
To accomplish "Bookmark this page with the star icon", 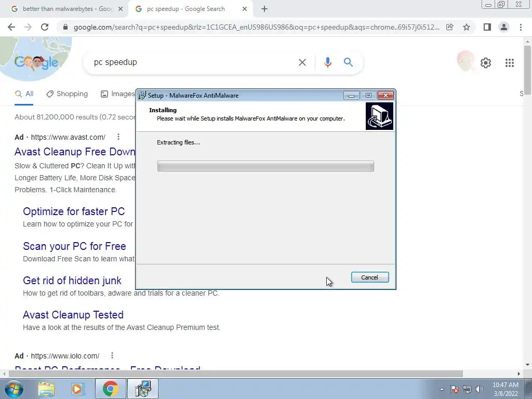I will tap(467, 27).
